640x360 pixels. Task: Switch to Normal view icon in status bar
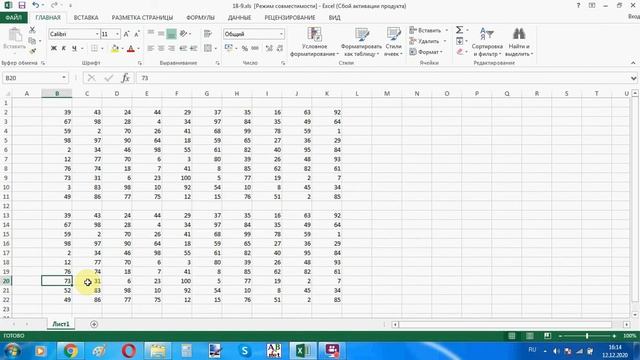(x=511, y=336)
